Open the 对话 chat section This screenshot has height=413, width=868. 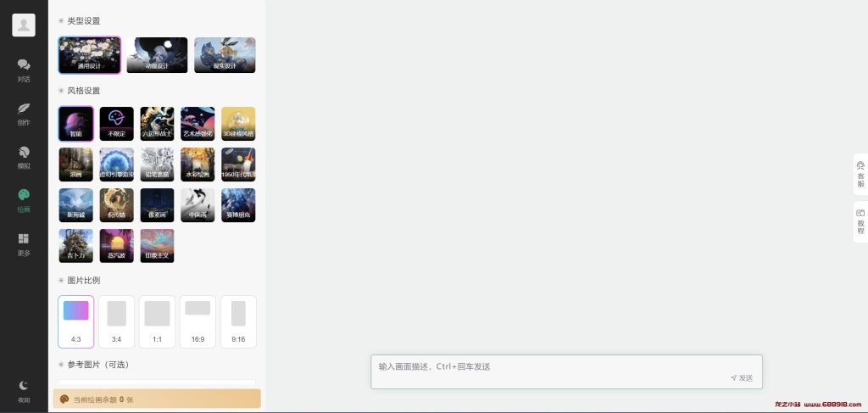click(x=24, y=70)
